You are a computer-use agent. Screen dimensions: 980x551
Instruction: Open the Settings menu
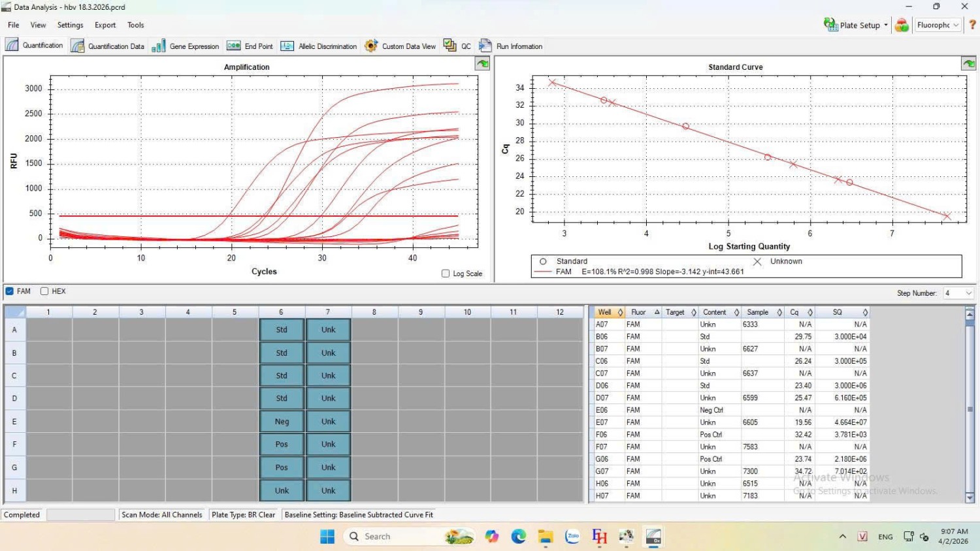70,25
